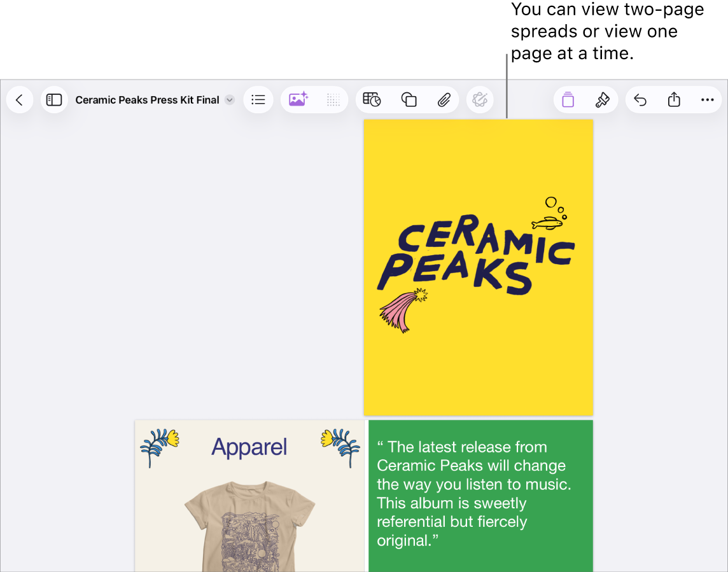
Task: Attach a file with the paperclip icon
Action: [x=444, y=99]
